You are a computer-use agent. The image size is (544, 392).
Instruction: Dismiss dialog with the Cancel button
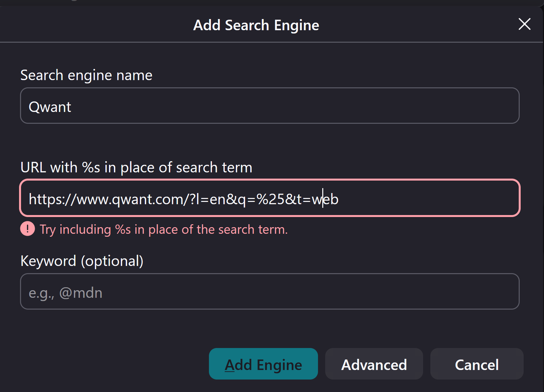(x=477, y=364)
